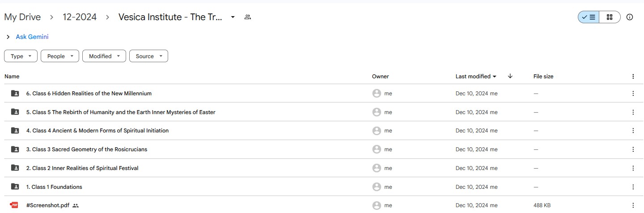Screen dimensions: 644x213
Task: Select 3. Class 3 Sacred Geometry of the Rosicrucians
Action: (87, 149)
